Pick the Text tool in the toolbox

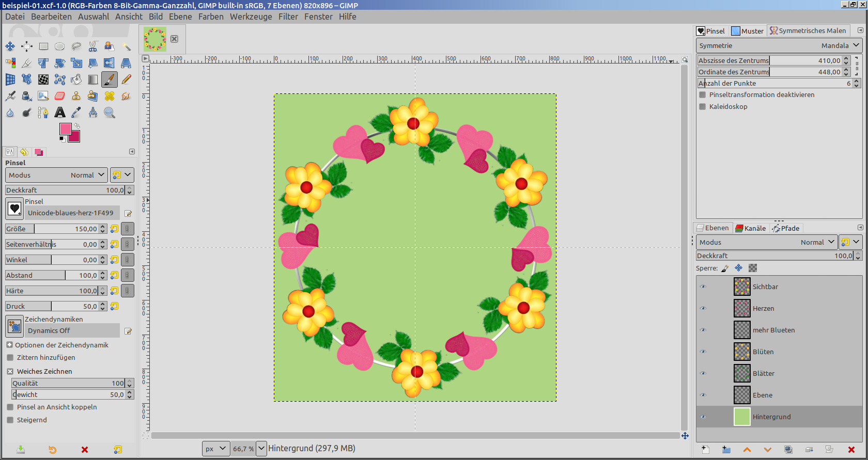60,113
